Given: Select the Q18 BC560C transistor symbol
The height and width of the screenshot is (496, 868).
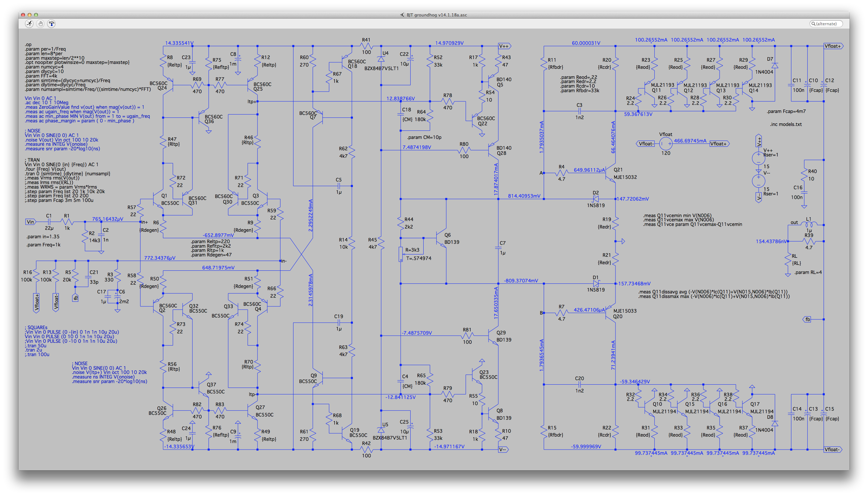Looking at the screenshot, I should 346,62.
